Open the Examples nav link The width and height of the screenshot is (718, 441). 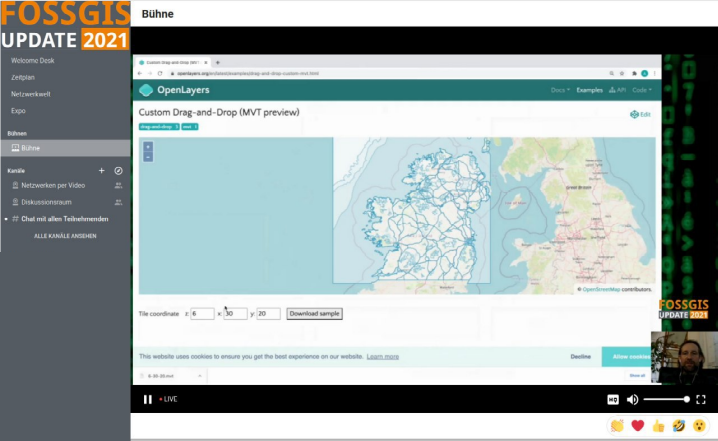[x=589, y=90]
